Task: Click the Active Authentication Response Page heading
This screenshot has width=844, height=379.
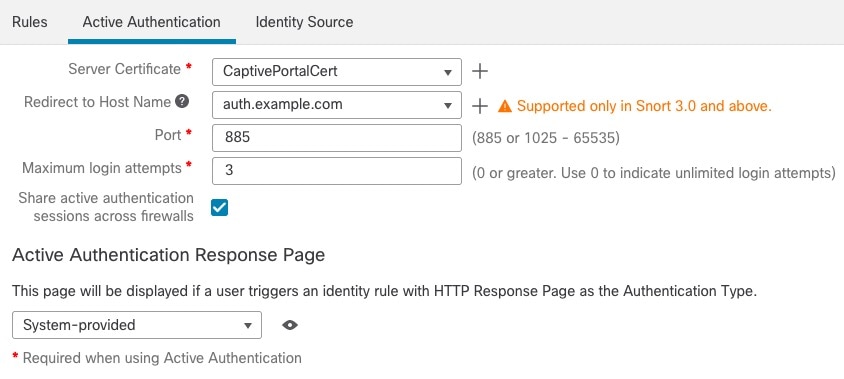Action: point(168,255)
